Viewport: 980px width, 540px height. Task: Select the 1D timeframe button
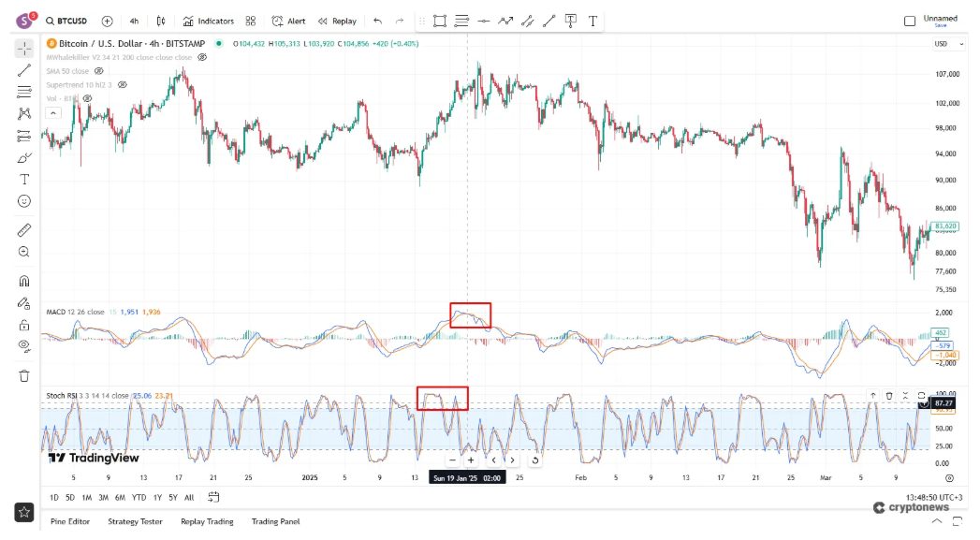53,499
